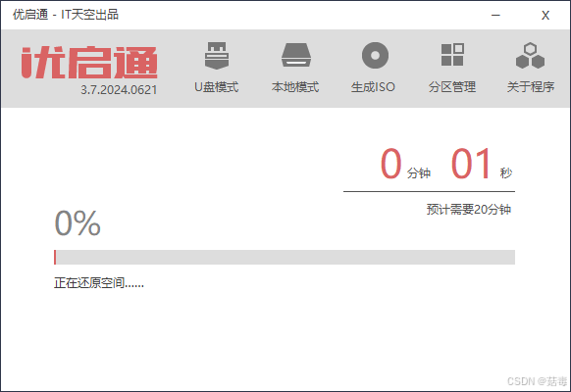The height and width of the screenshot is (392, 571).
Task: Switch to the 本地模式 text label
Action: [x=295, y=87]
